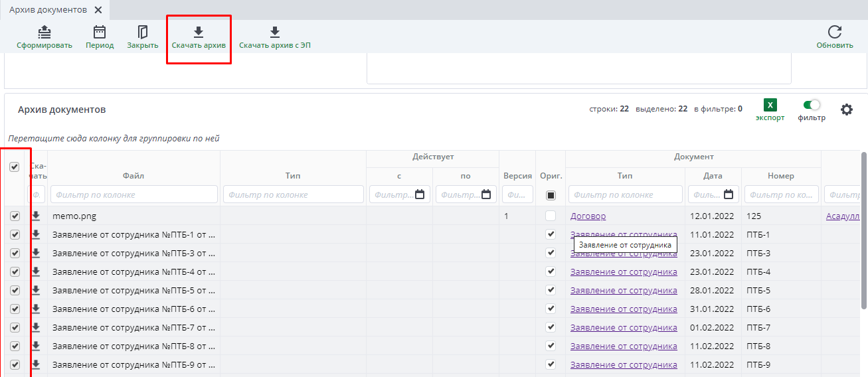868x377 pixels.
Task: Open the Период calendar tool
Action: coord(100,33)
